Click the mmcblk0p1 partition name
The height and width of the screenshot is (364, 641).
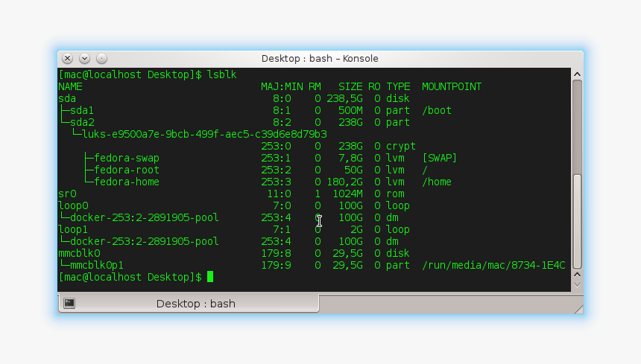point(97,265)
